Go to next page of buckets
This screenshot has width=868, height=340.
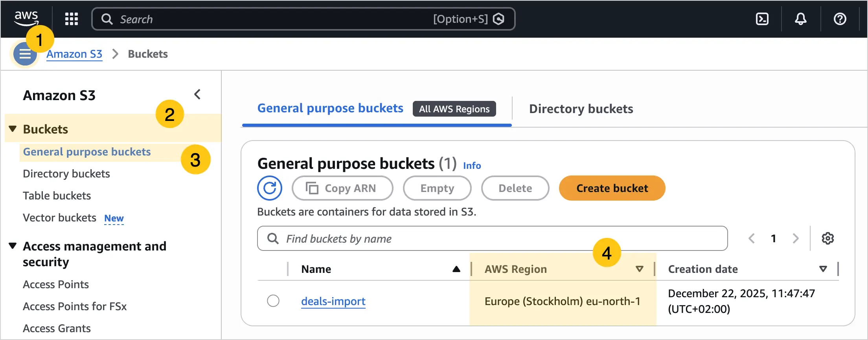coord(796,238)
